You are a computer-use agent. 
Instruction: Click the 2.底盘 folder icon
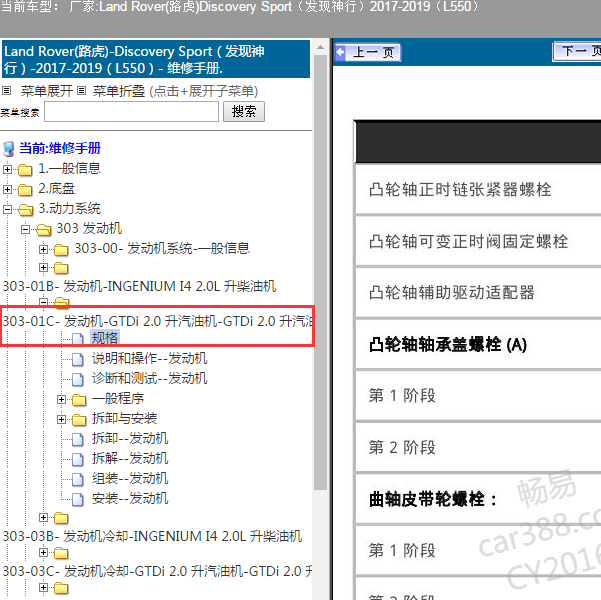click(25, 189)
